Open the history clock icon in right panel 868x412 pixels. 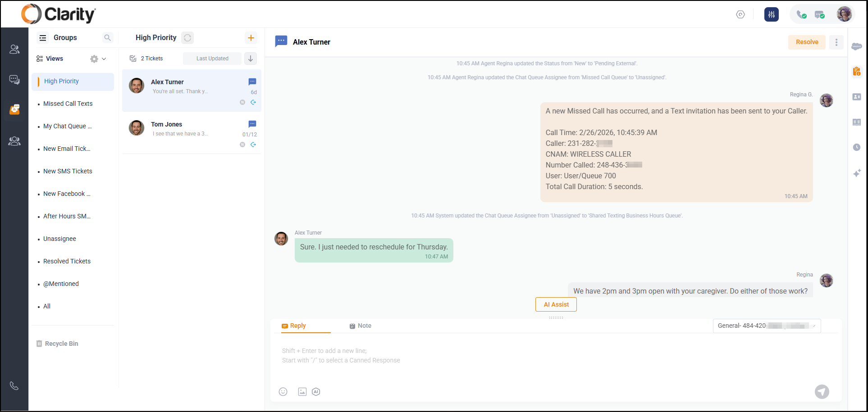856,147
